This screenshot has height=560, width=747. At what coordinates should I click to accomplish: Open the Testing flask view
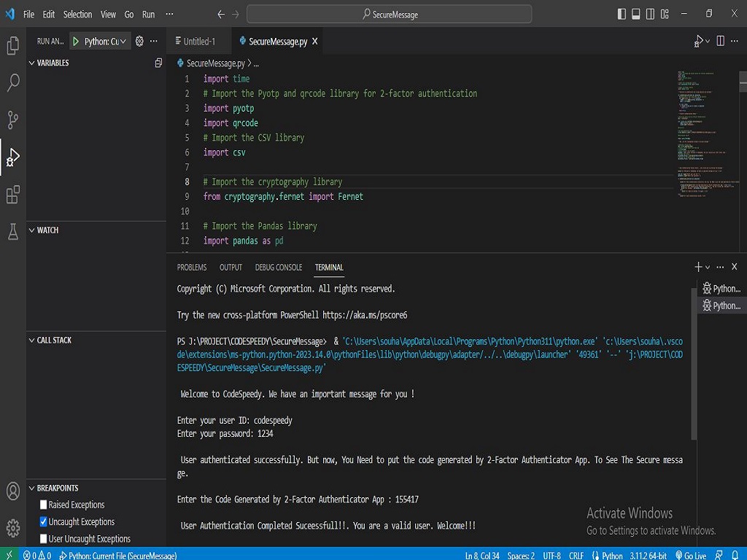(x=13, y=231)
